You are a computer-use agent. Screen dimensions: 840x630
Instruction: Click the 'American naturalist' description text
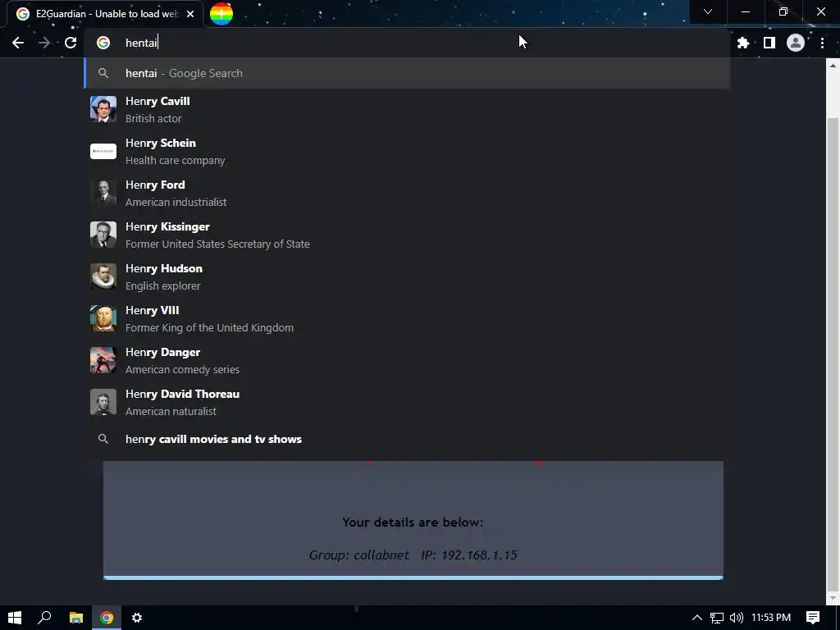pyautogui.click(x=171, y=411)
